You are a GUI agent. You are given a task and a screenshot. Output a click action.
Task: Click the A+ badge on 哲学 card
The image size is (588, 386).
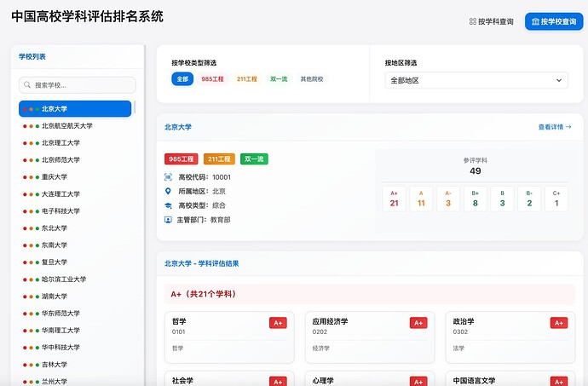pos(278,323)
